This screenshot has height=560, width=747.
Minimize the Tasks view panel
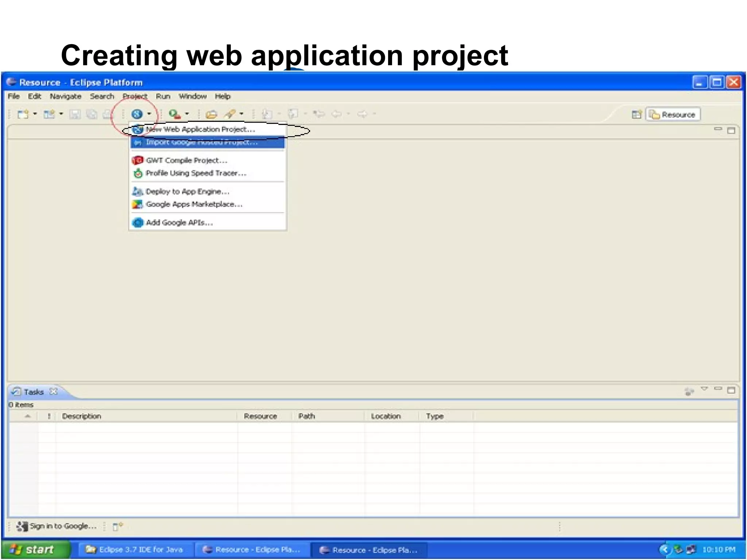click(x=718, y=389)
